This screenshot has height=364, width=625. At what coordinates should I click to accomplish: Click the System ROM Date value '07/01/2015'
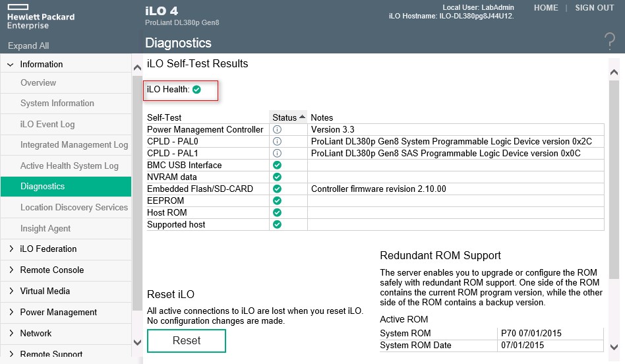click(x=522, y=346)
